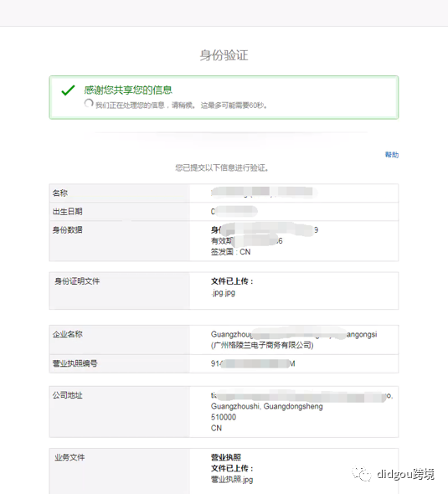The image size is (448, 494).
Task: Select the Guangzhoushi, Guangdongsheng address line
Action: (x=267, y=406)
